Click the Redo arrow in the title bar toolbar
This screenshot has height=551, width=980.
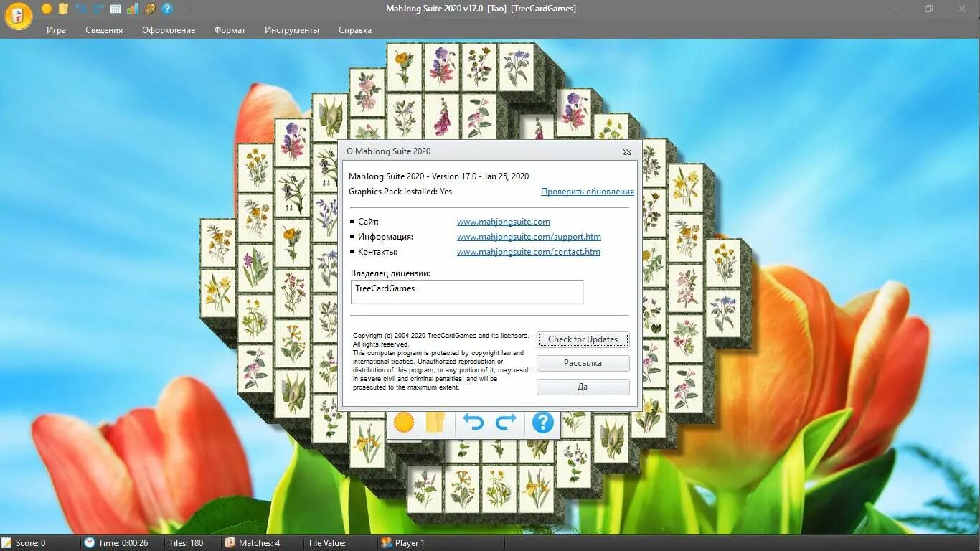98,9
